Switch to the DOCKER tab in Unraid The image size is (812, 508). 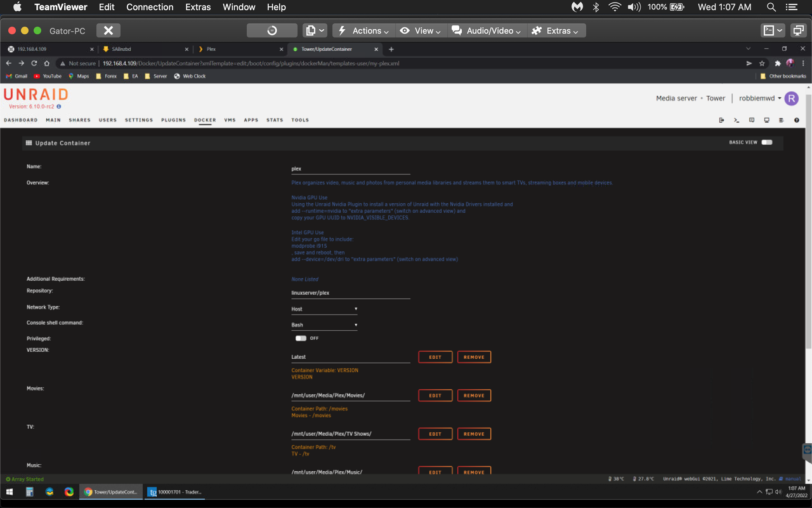point(204,119)
